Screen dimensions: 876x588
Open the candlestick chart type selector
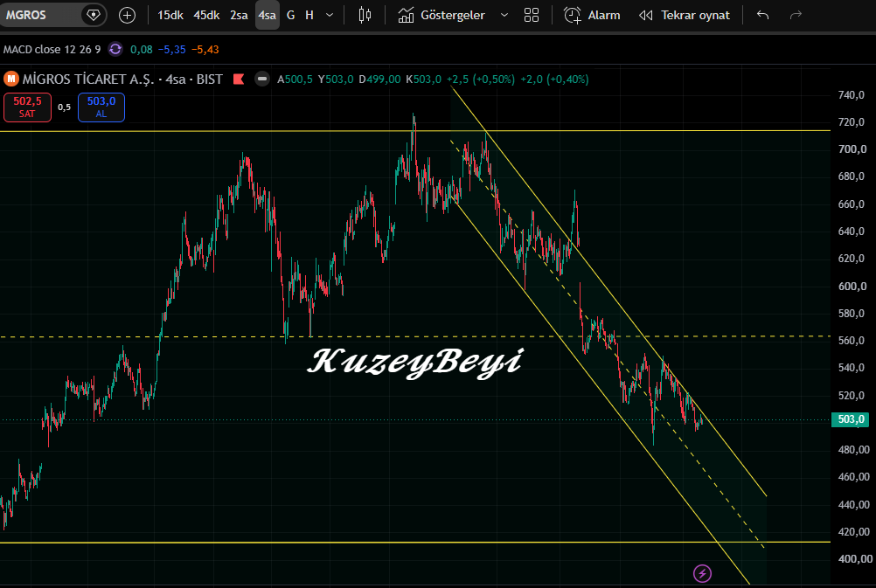click(x=365, y=15)
